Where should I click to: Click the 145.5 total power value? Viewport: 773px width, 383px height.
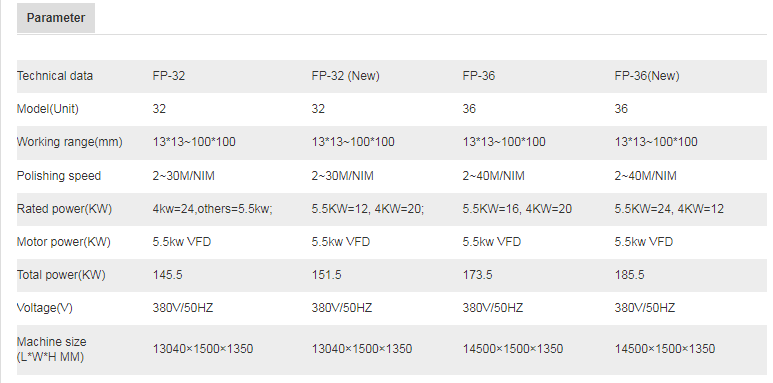(x=167, y=275)
